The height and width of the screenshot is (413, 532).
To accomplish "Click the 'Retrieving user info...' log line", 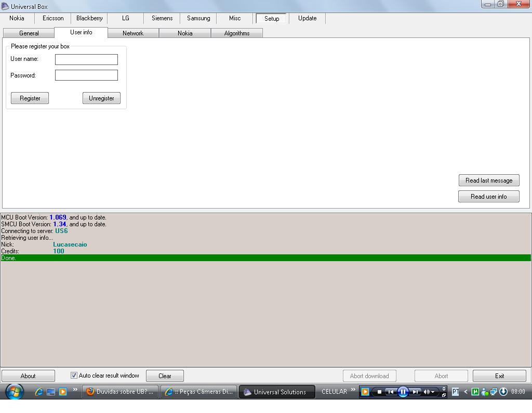I will (27, 237).
